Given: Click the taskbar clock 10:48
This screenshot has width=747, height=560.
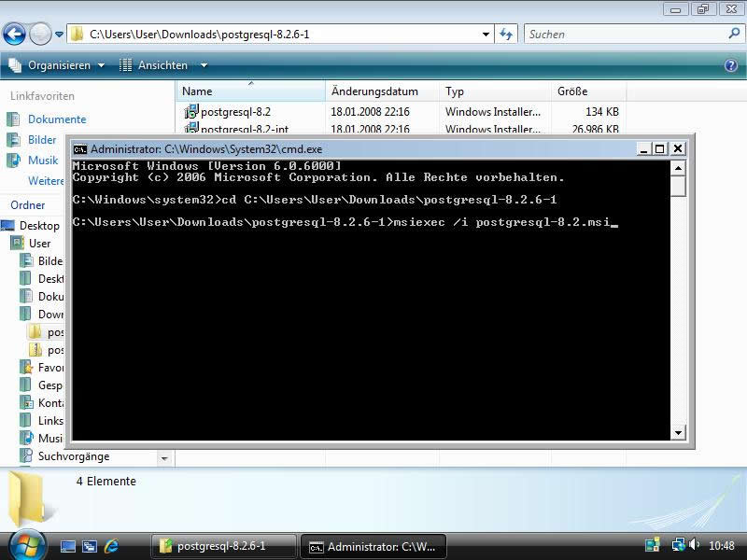Looking at the screenshot, I should [x=721, y=545].
